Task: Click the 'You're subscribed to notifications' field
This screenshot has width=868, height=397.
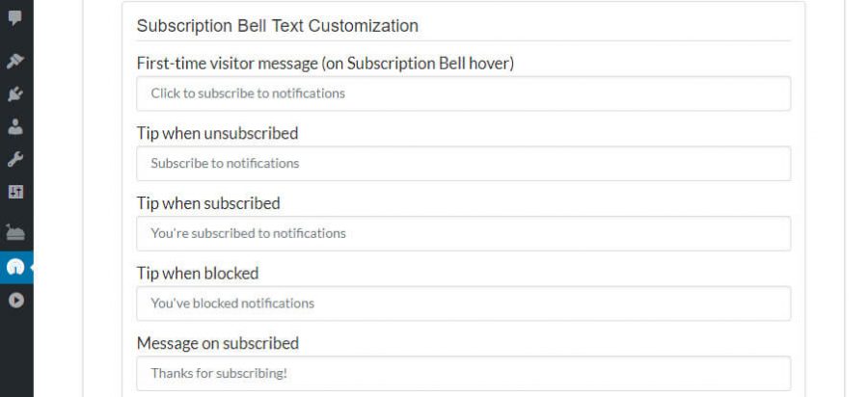Action: [463, 233]
